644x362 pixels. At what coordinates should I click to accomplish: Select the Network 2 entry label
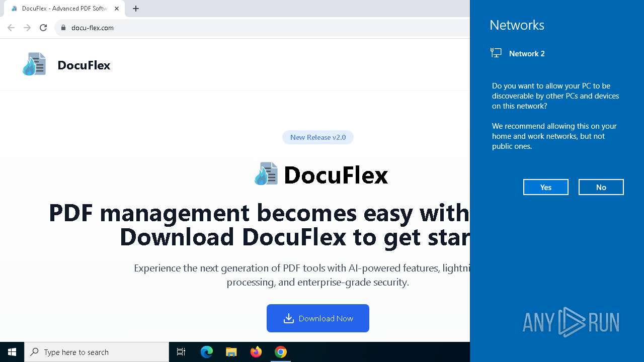tap(527, 54)
